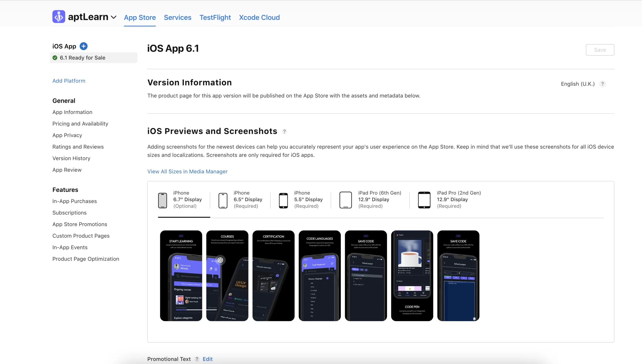This screenshot has width=642, height=364.
Task: Click the aptLearn app icon/logo
Action: [59, 17]
